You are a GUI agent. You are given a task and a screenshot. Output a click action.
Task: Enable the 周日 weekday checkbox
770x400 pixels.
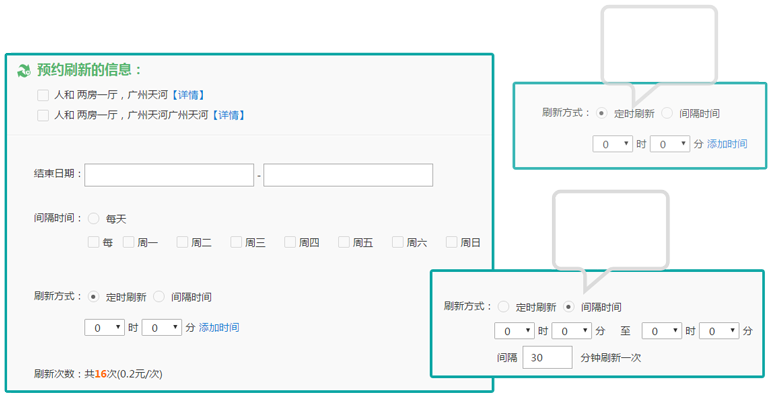click(452, 242)
